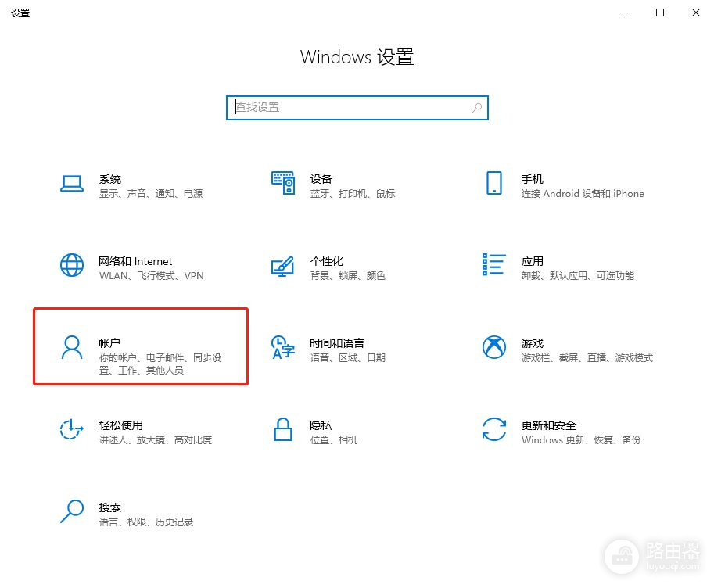The image size is (714, 588).
Task: Open the Accounts (帐户) person icon
Action: [72, 347]
